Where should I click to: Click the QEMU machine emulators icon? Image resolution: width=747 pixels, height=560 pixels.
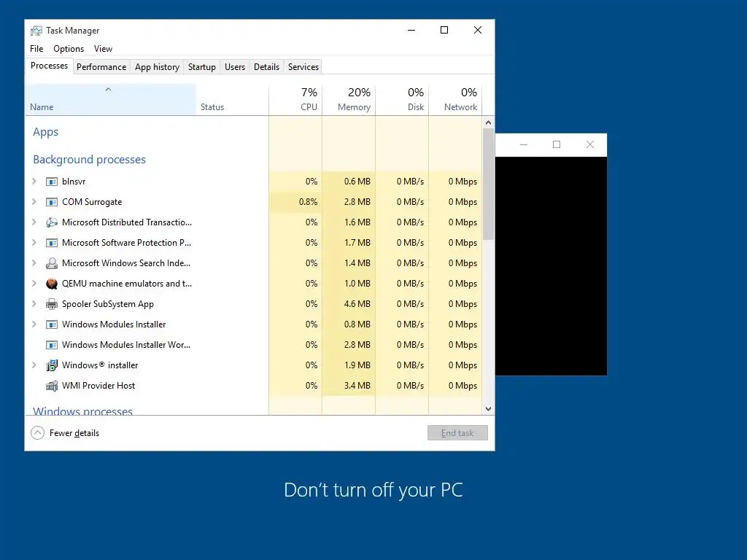point(52,284)
